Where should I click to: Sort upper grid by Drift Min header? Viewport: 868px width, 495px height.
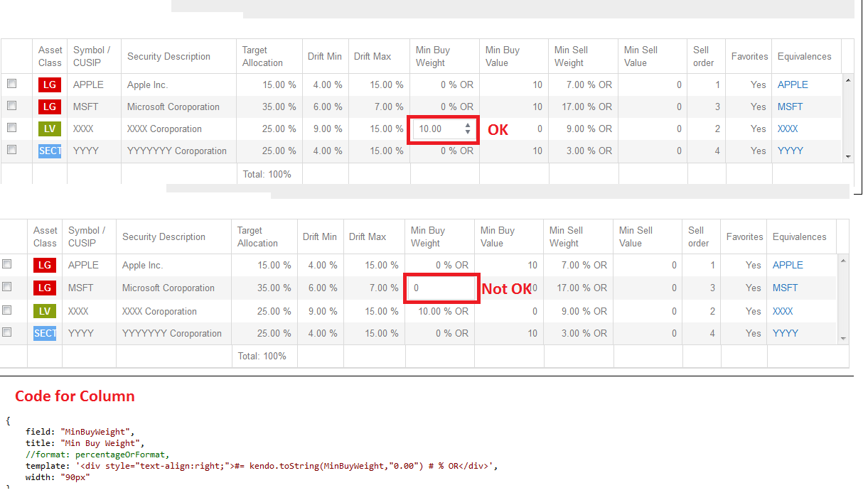point(325,56)
